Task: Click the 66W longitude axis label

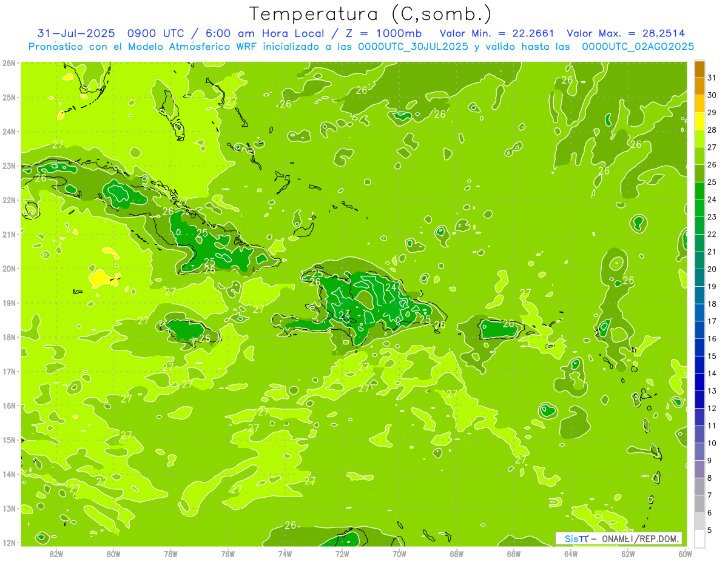Action: pos(514,553)
